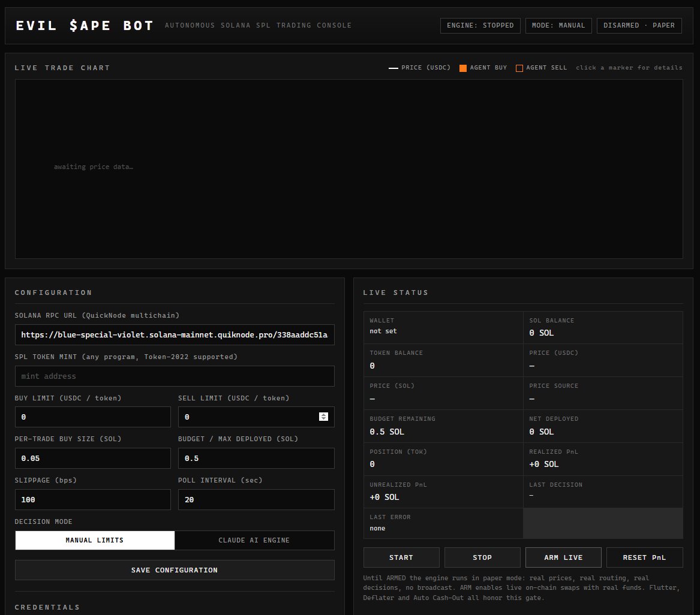Reset PnL with the RESET PnL button
The height and width of the screenshot is (615, 700).
(x=644, y=557)
